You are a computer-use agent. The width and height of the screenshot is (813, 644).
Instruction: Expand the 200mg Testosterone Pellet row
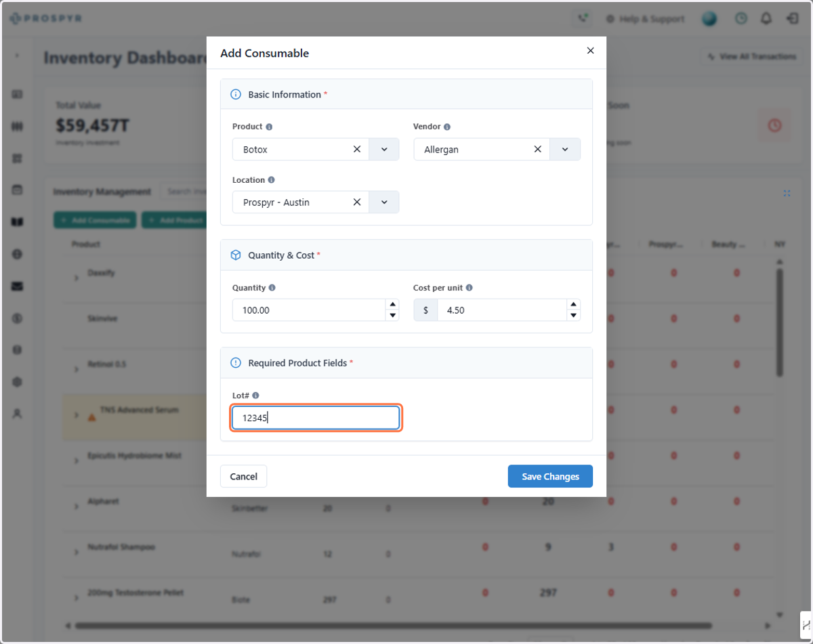point(76,597)
